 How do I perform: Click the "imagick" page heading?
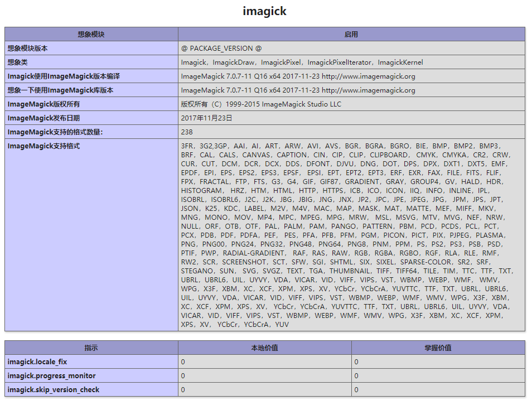coord(265,11)
